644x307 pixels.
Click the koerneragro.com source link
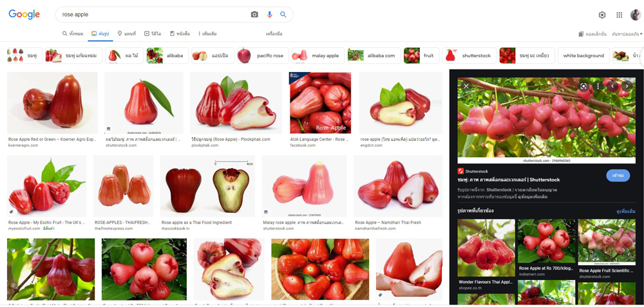(x=23, y=145)
